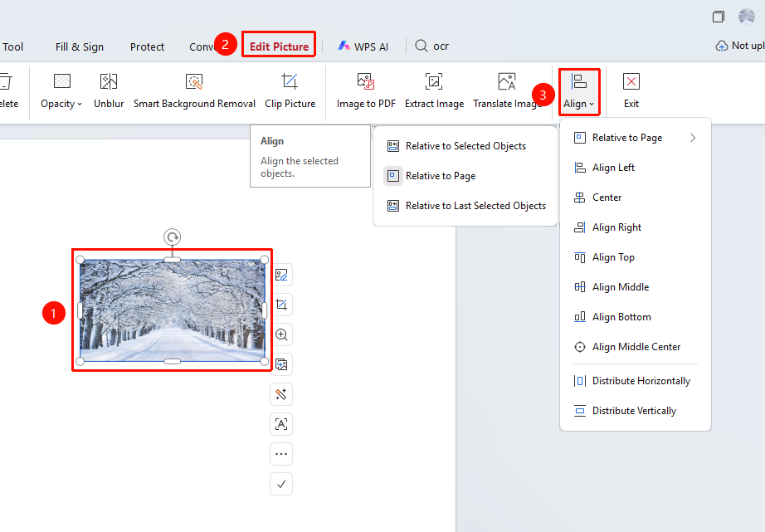Select Align Top option
765x532 pixels.
tap(636, 256)
